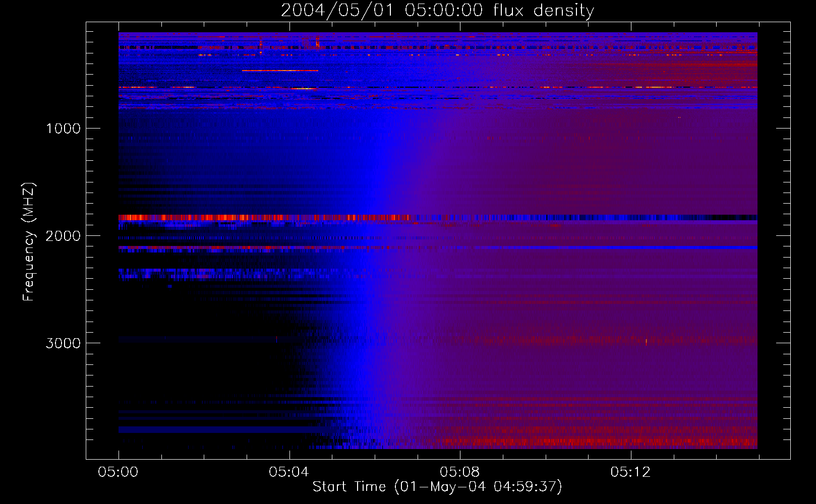Click the 05:12 time axis label

pos(630,472)
